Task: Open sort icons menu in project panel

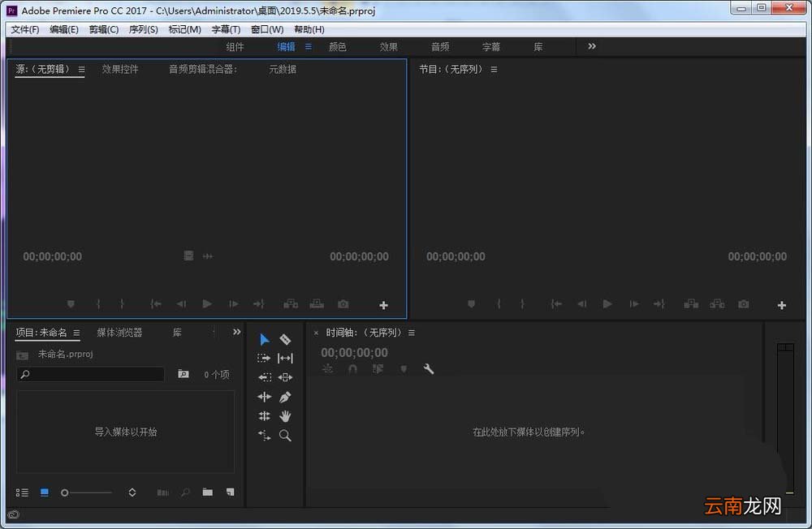Action: pyautogui.click(x=132, y=492)
